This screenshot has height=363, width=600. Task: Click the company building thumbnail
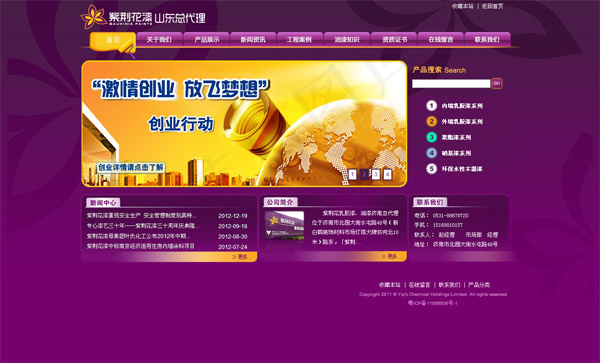click(284, 226)
